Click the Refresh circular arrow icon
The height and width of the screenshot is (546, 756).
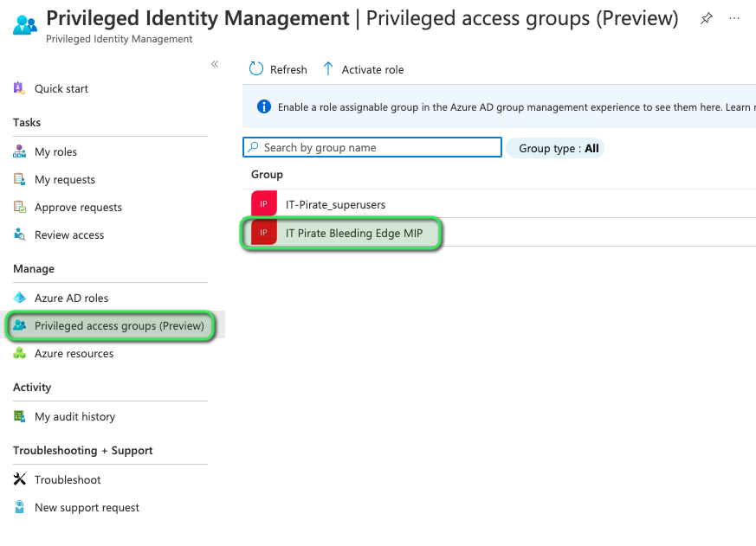tap(256, 69)
